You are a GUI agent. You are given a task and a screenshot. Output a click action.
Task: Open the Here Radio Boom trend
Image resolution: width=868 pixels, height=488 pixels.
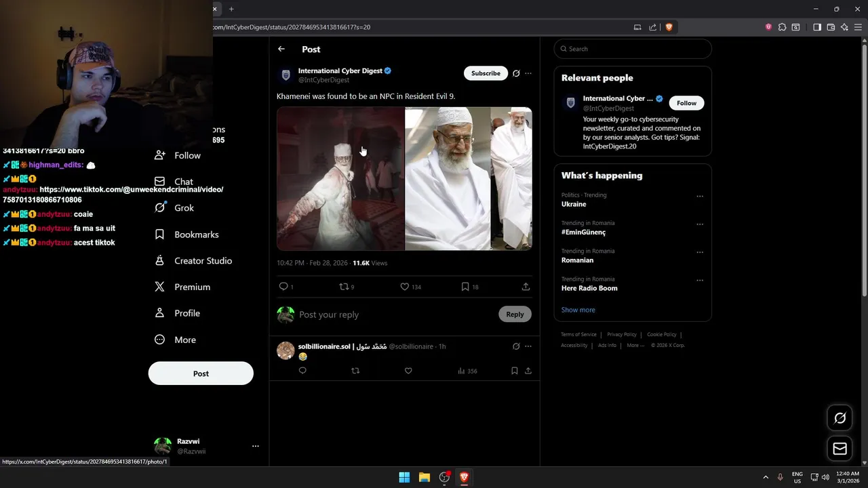pos(589,288)
